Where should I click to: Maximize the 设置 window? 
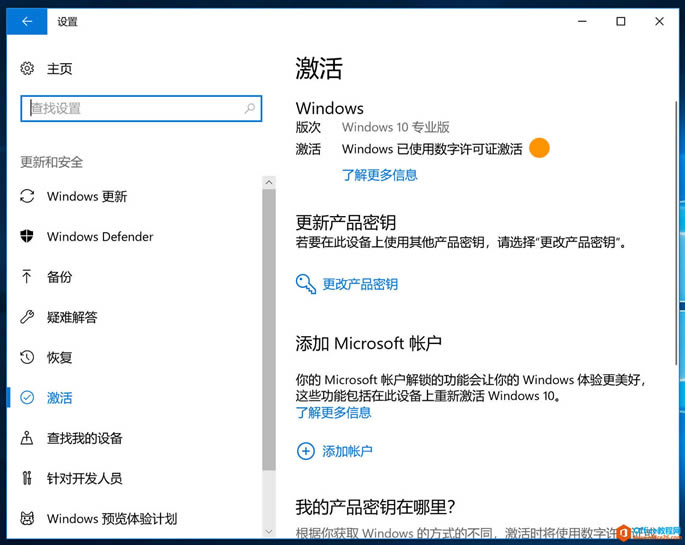point(621,21)
